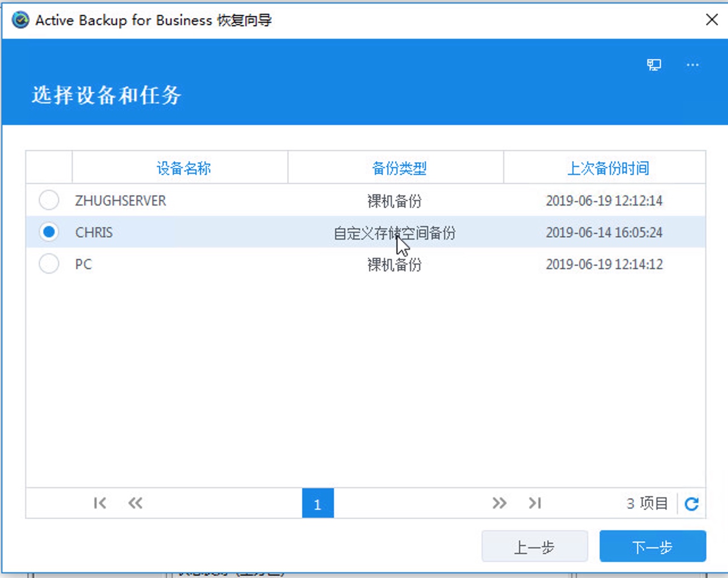
Task: Jump to last page of device list
Action: (535, 503)
